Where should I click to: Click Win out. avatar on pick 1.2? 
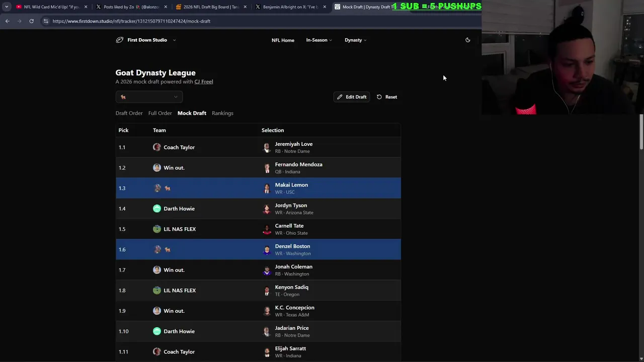point(157,168)
